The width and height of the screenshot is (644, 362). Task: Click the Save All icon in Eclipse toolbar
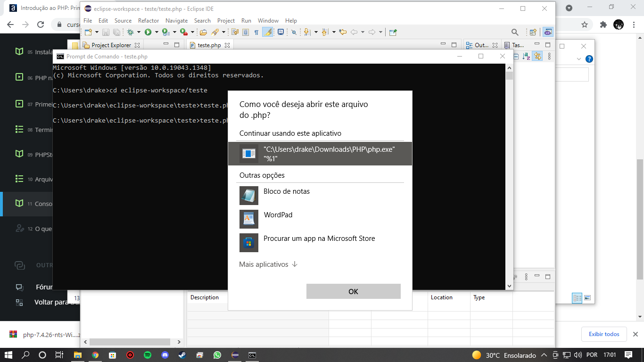pyautogui.click(x=116, y=32)
